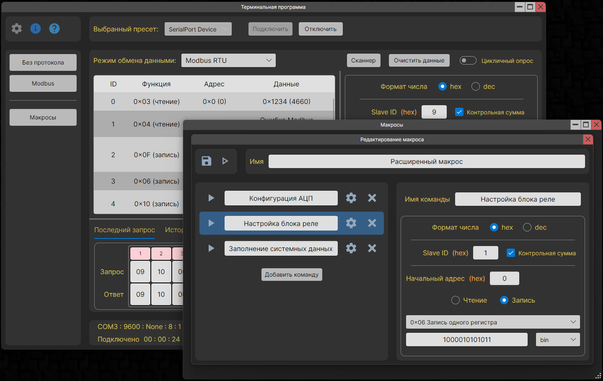Open the Modbus RTU mode dropdown
This screenshot has width=603, height=381.
[228, 60]
